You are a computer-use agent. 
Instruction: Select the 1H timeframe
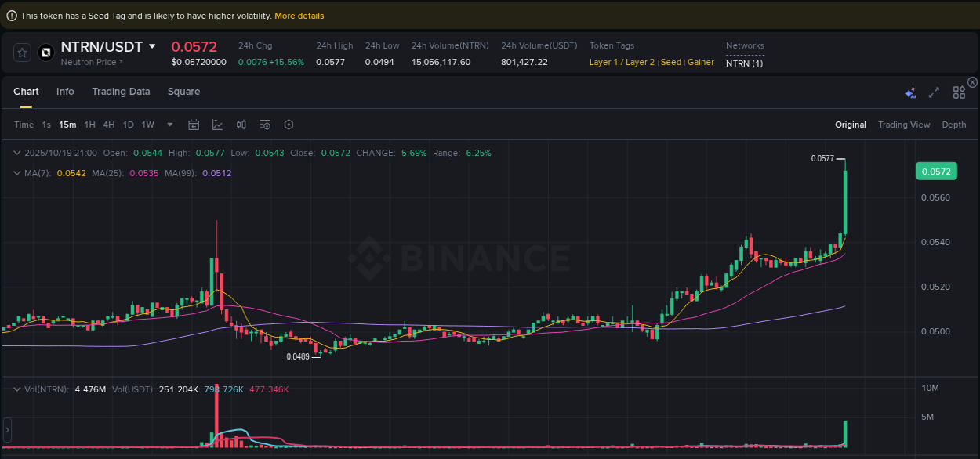coord(89,125)
